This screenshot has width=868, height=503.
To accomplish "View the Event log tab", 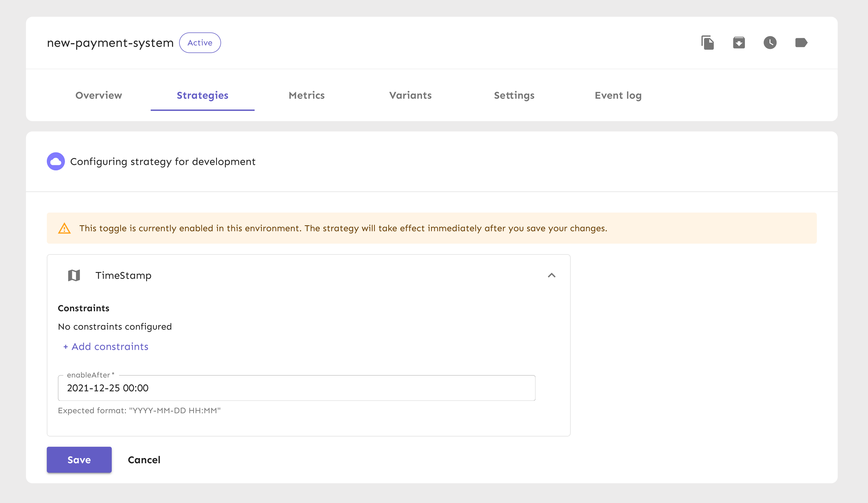I will point(618,95).
